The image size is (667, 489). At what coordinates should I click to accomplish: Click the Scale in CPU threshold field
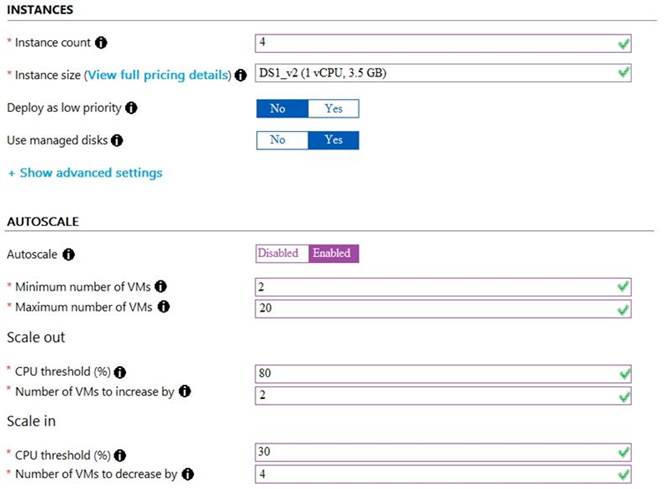point(443,452)
